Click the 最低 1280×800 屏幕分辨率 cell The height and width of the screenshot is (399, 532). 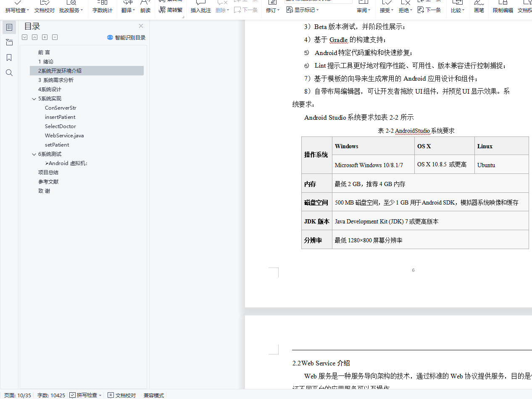pos(430,240)
